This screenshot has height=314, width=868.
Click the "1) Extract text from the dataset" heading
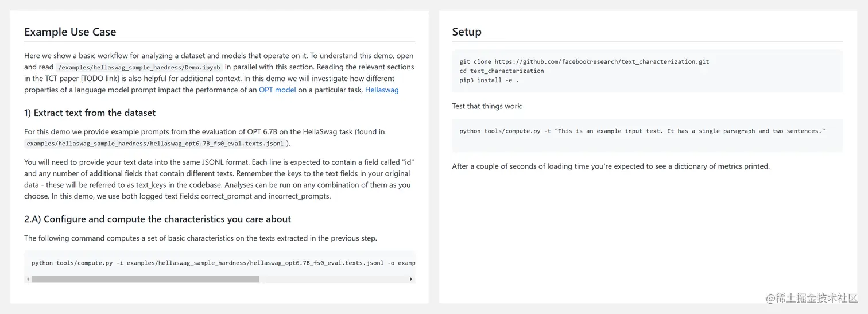click(90, 113)
